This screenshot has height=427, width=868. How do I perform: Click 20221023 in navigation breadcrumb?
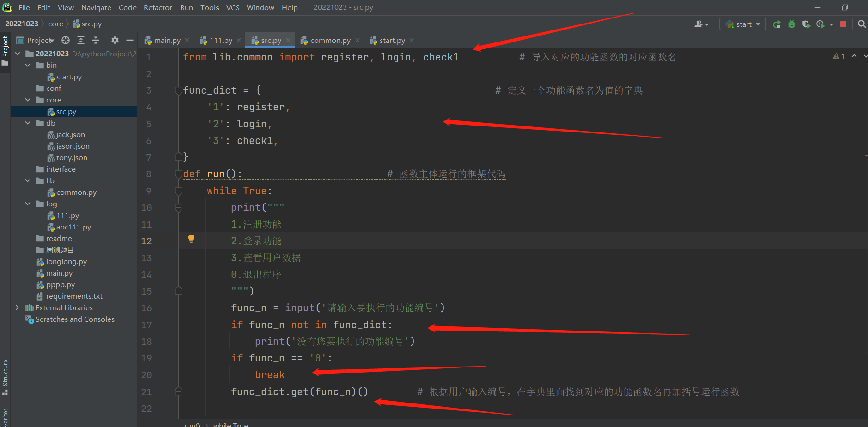coord(22,24)
